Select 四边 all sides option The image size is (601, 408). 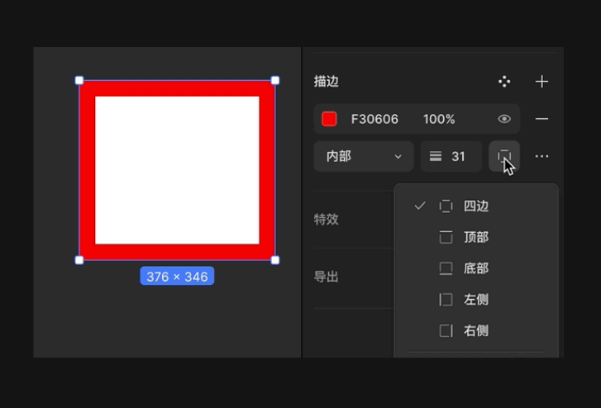(476, 206)
